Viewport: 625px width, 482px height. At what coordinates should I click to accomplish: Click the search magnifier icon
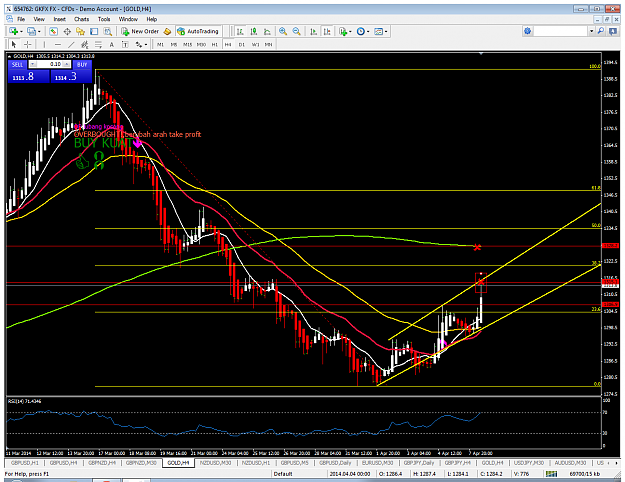(x=601, y=31)
